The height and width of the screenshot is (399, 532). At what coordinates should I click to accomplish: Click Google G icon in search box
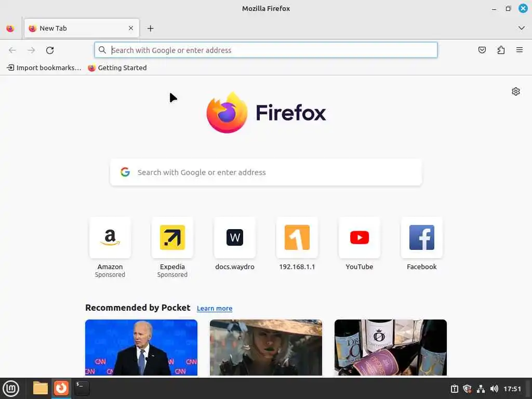[125, 172]
